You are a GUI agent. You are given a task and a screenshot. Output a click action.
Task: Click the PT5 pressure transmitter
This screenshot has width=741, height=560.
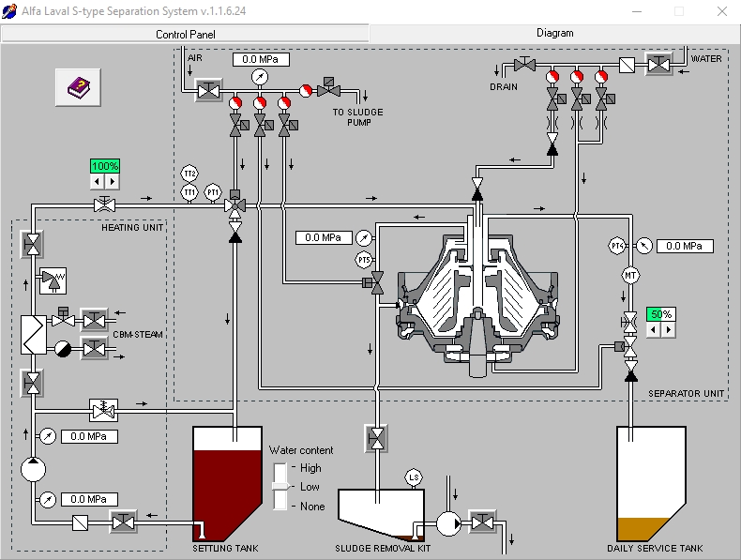[363, 260]
